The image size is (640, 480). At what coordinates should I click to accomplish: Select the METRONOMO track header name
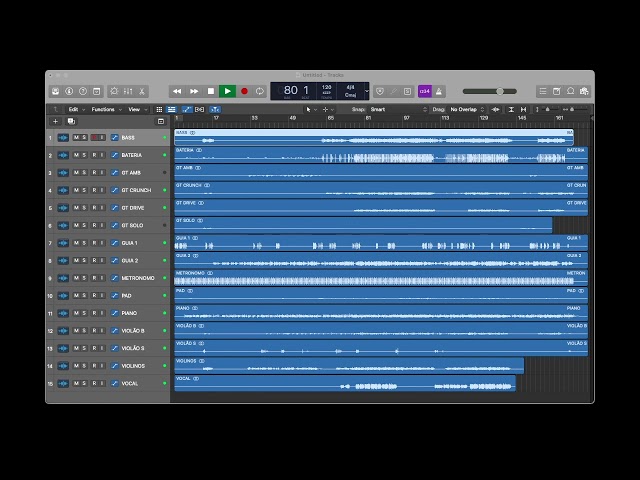pos(138,278)
